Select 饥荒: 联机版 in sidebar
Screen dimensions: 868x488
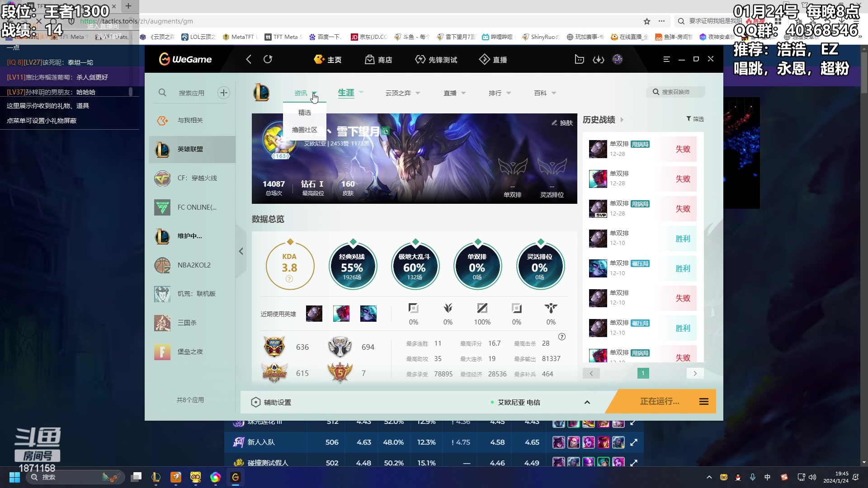click(192, 294)
